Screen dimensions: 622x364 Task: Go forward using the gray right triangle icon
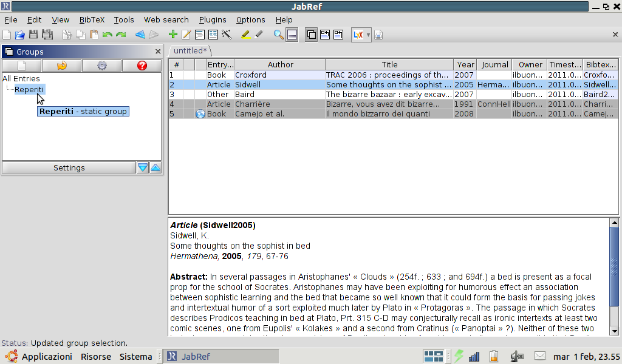[154, 35]
